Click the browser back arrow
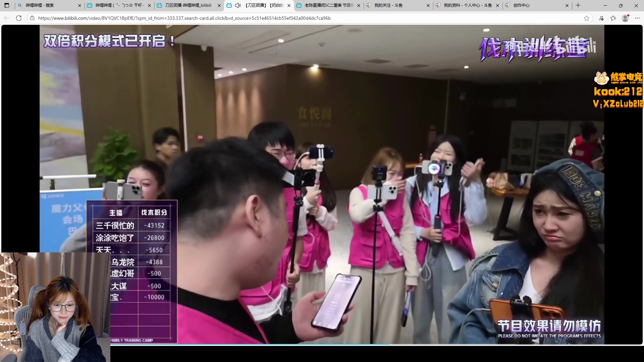644x362 pixels. pyautogui.click(x=7, y=18)
